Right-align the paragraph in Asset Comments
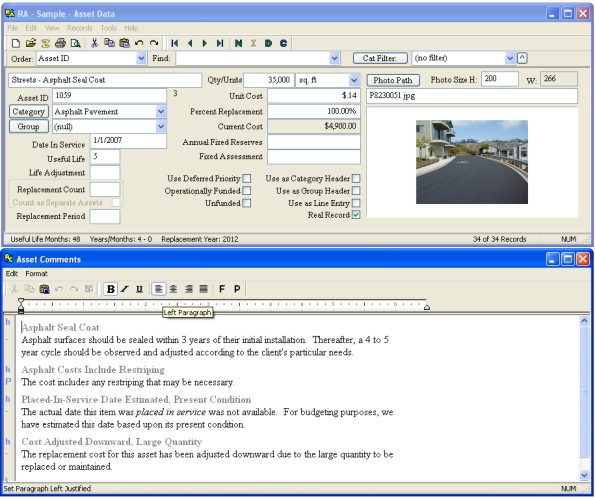This screenshot has height=499, width=595. pos(189,289)
